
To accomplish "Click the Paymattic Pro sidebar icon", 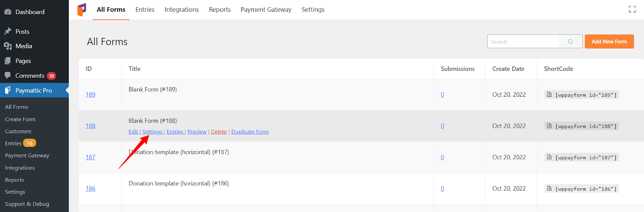I will click(x=8, y=90).
